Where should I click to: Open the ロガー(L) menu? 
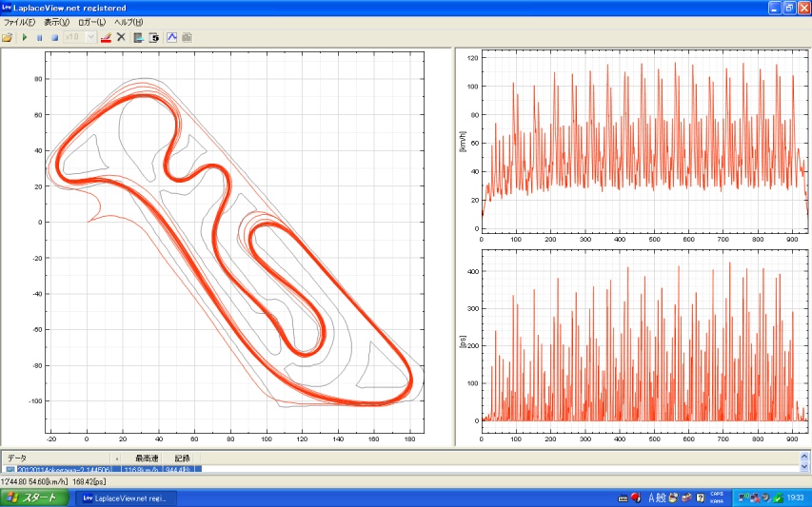(92, 22)
